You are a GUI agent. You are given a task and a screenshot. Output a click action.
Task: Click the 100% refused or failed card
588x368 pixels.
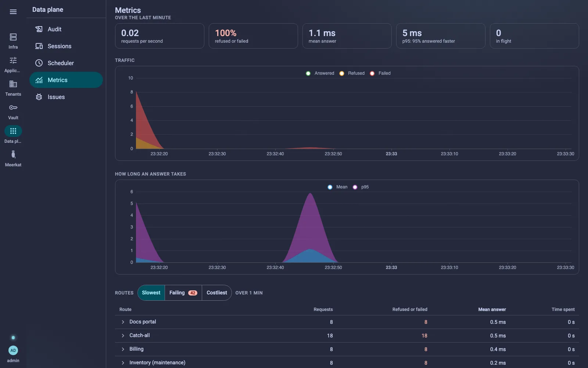coord(253,36)
